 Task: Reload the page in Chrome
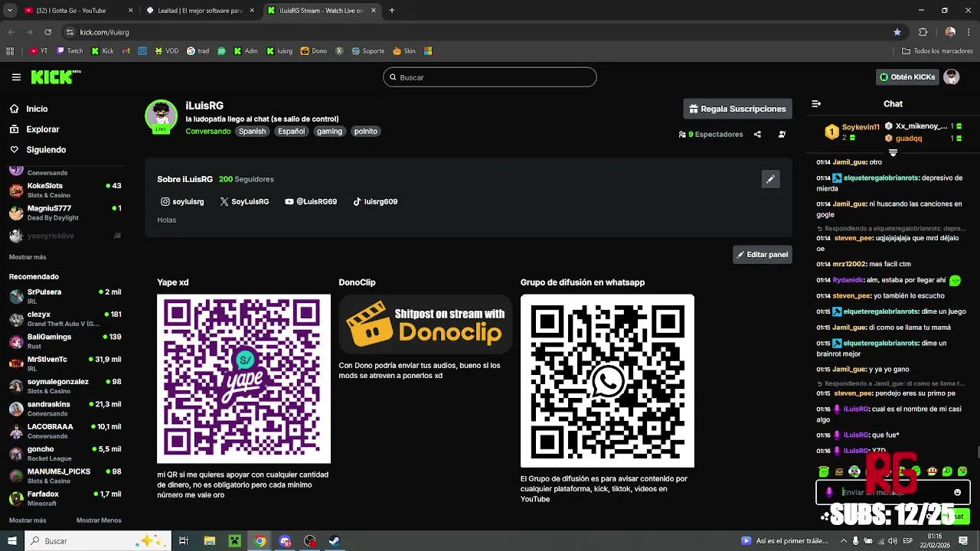47,32
